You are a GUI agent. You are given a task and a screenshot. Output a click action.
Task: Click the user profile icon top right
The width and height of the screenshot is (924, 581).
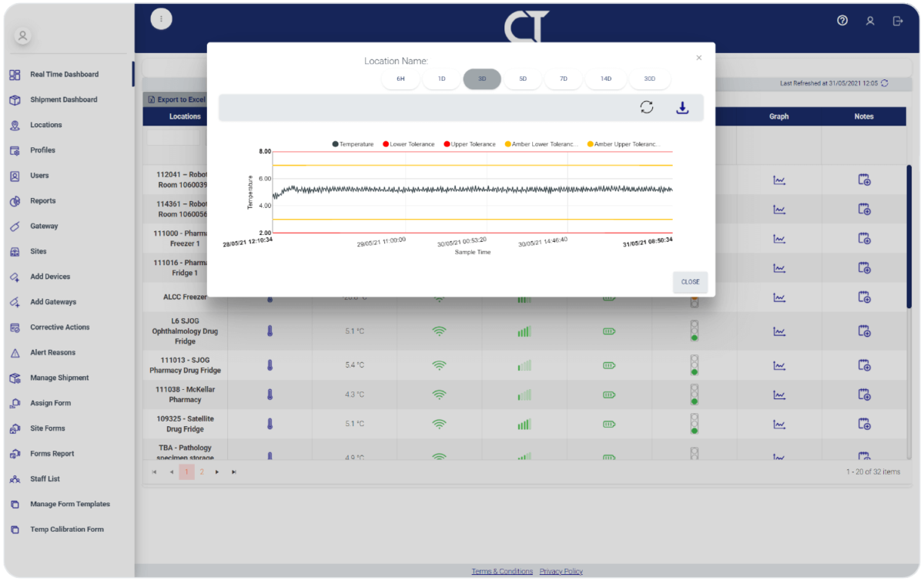869,22
